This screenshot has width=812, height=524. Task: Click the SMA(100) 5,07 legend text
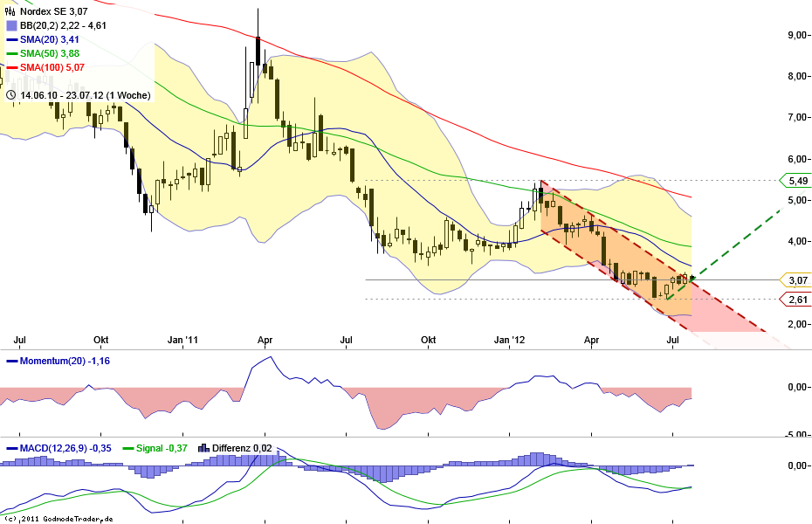point(52,67)
